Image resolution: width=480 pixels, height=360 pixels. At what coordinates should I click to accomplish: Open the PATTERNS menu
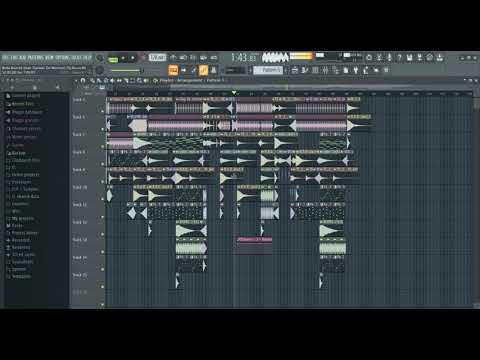(x=36, y=58)
